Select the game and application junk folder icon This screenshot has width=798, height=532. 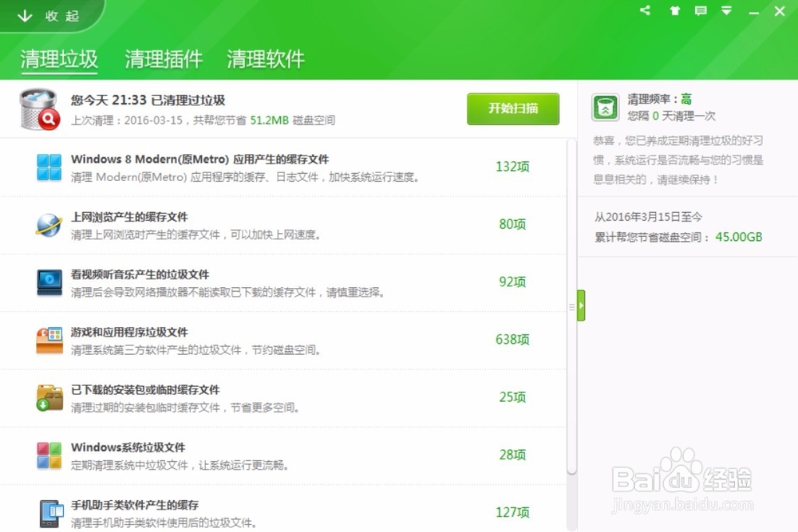49,339
